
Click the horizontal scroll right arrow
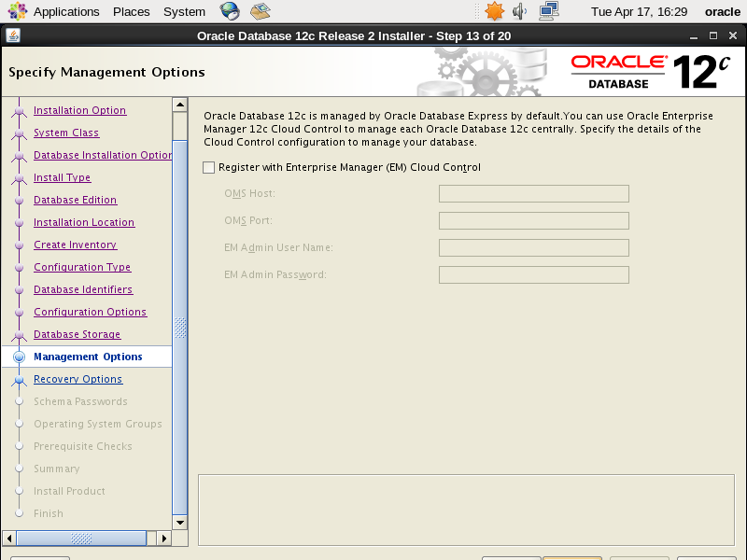[x=164, y=539]
